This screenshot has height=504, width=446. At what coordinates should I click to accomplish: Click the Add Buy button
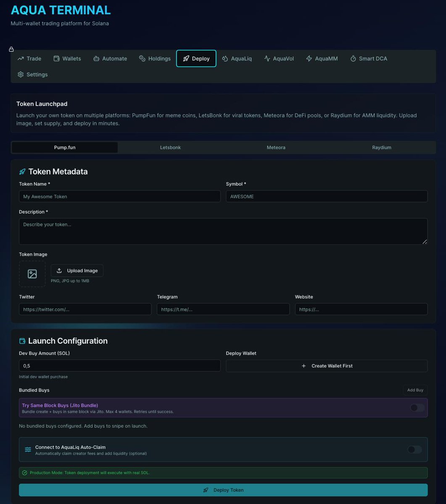[415, 390]
